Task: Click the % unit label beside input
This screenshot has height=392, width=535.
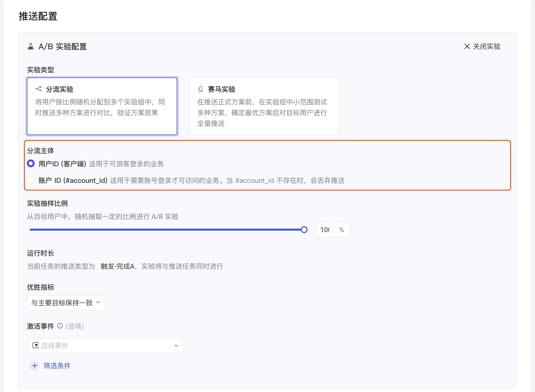Action: pyautogui.click(x=341, y=230)
